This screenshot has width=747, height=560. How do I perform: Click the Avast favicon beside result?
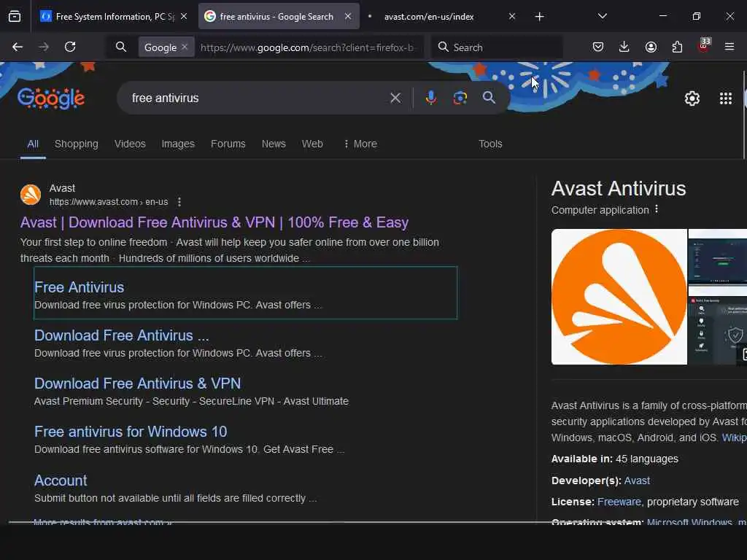pyautogui.click(x=31, y=195)
